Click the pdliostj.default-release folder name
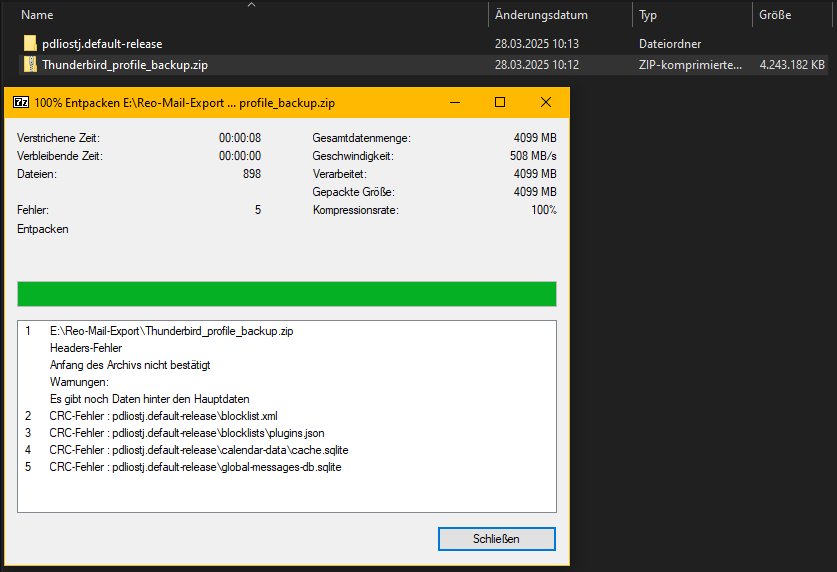The height and width of the screenshot is (572, 837). coord(102,44)
